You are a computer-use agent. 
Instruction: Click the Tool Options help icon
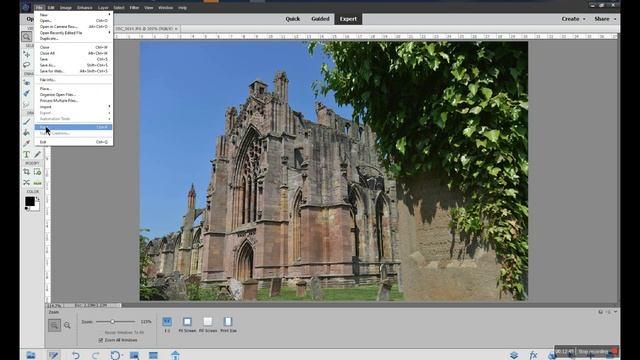(x=600, y=312)
